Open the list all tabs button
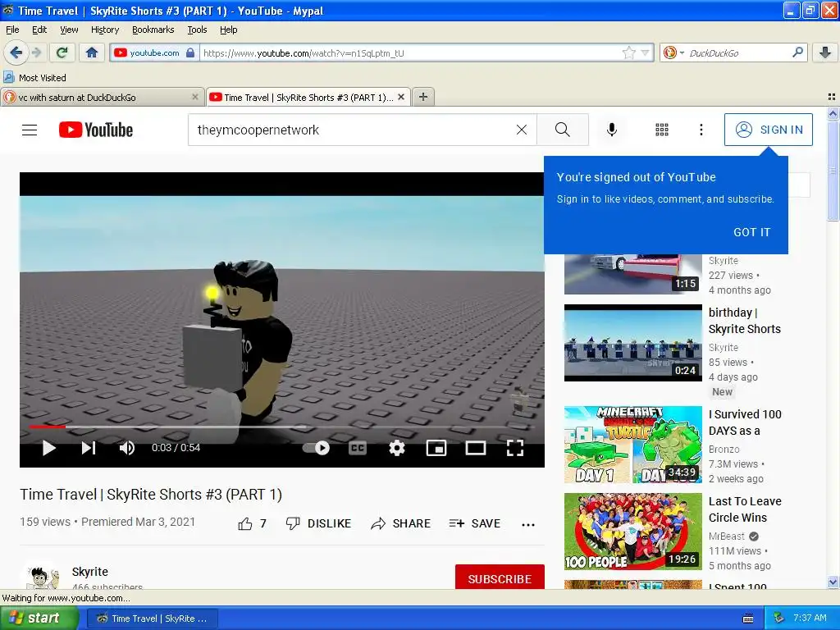 tap(832, 97)
